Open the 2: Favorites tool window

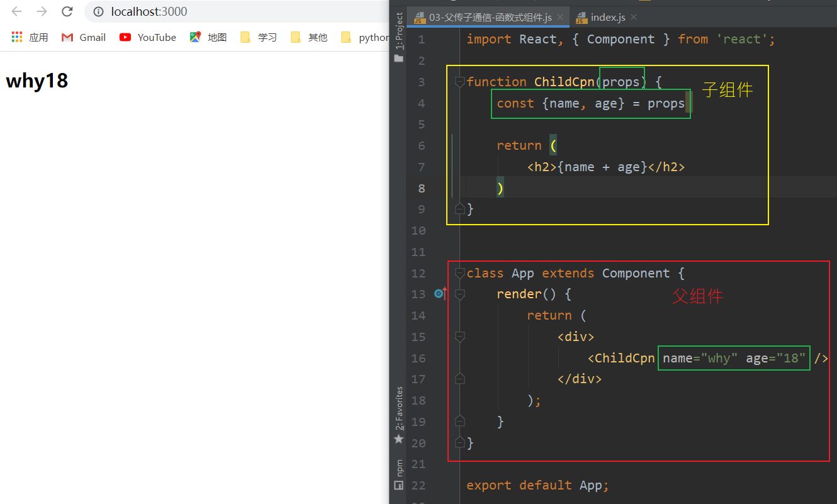click(x=398, y=408)
